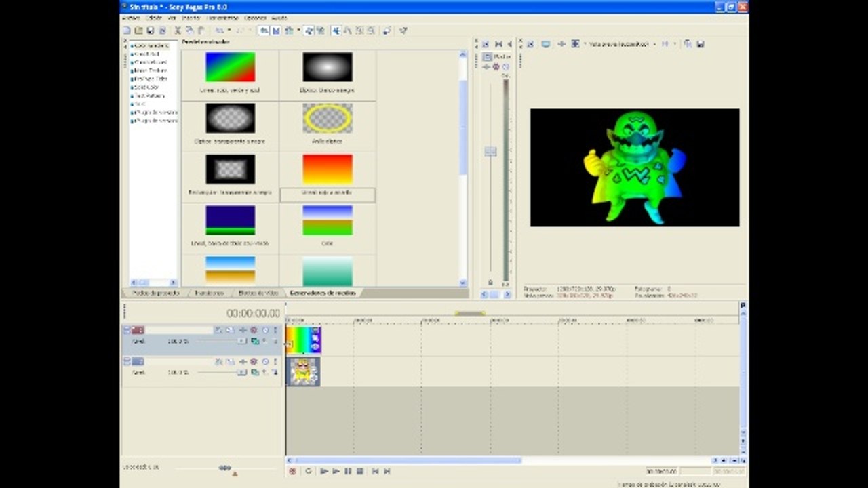868x488 pixels.
Task: Select the yellow elliptical ring preset thumbnail
Action: coord(328,118)
